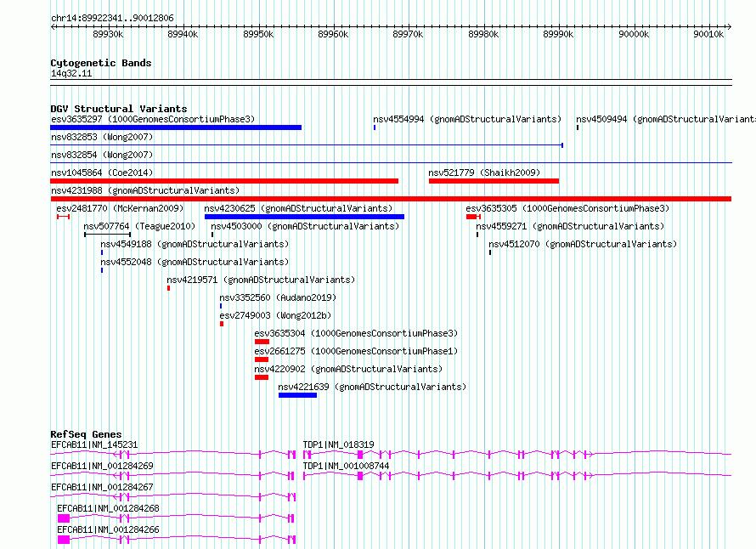
Task: Click the esv2481770 (McKernan2009) label
Action: pos(120,208)
